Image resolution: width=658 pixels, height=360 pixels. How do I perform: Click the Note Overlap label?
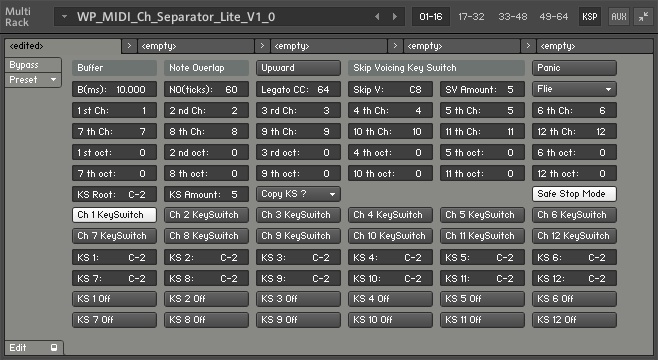pos(206,68)
